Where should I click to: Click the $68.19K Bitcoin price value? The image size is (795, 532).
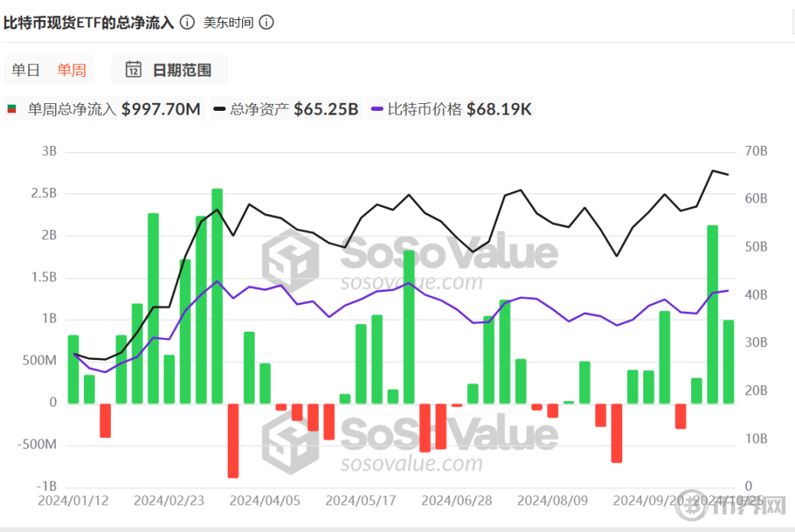(x=498, y=109)
